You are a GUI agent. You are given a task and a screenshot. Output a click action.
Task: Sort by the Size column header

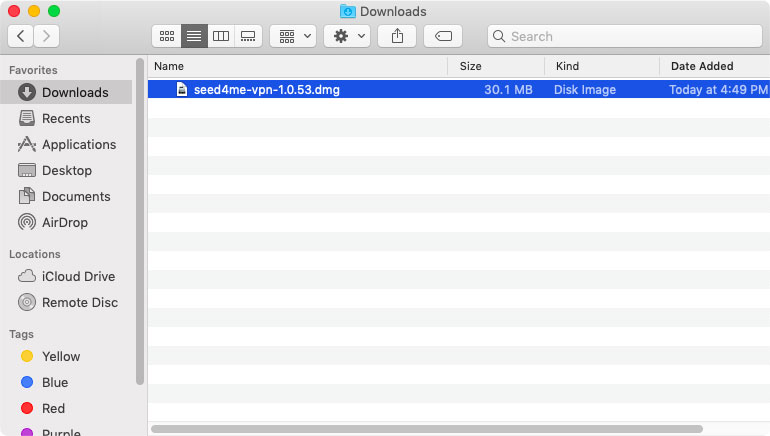tap(495, 66)
